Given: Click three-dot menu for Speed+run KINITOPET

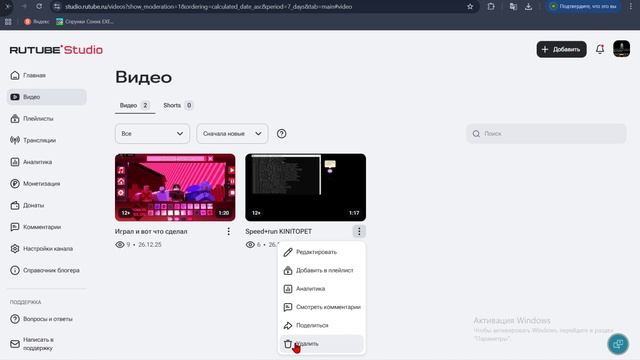Looking at the screenshot, I should pyautogui.click(x=359, y=231).
